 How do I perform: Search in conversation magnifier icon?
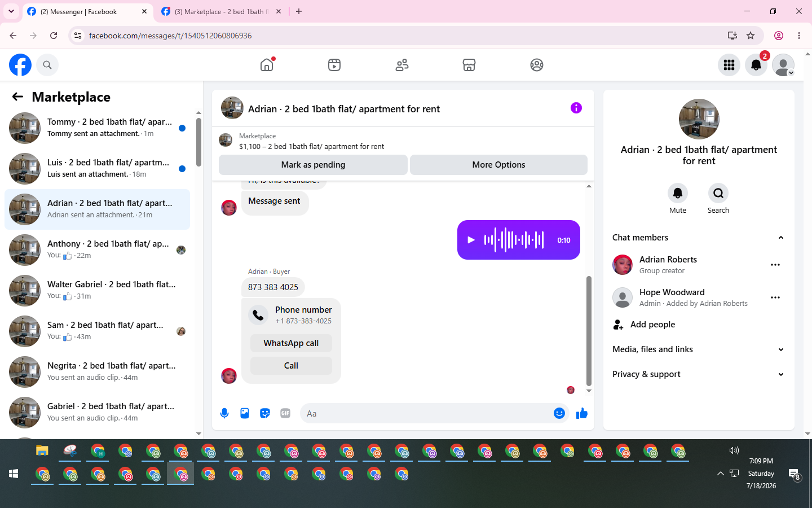pyautogui.click(x=718, y=193)
